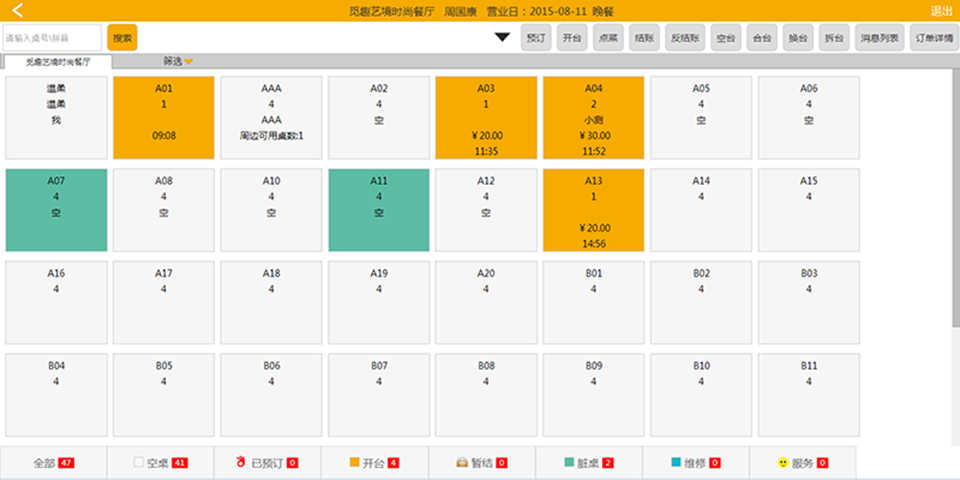
Task: Select empty table A02
Action: pyautogui.click(x=379, y=118)
